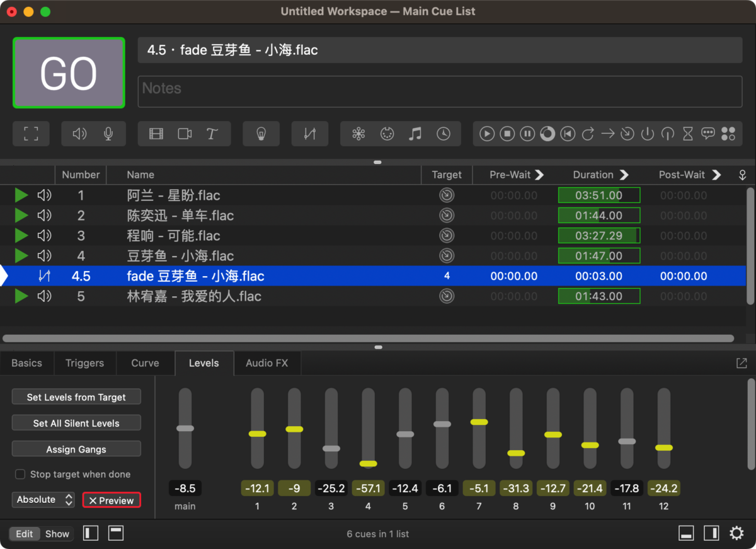Viewport: 756px width, 549px height.
Task: Add a Start cue from the toolbar
Action: tap(487, 134)
